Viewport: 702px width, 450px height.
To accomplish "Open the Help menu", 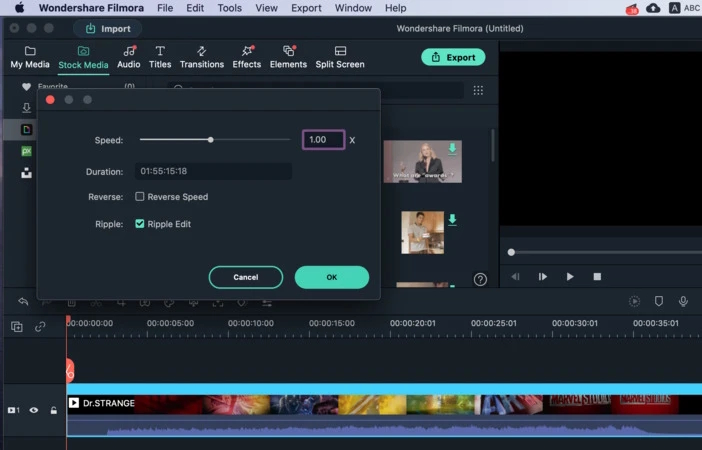I will [395, 8].
